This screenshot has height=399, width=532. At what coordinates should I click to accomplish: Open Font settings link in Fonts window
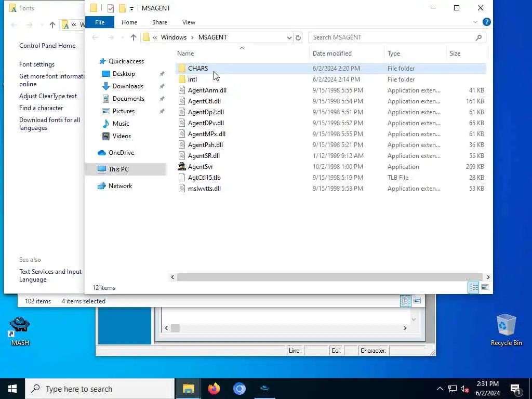[37, 64]
